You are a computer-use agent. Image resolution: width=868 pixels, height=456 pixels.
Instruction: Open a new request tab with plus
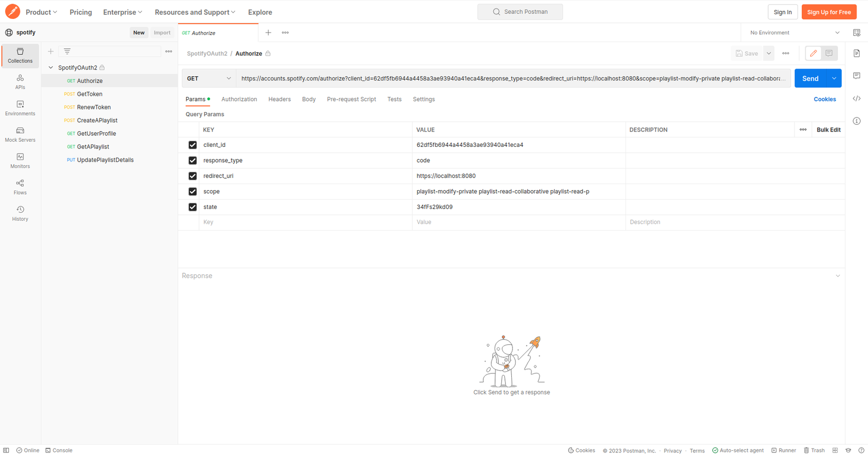(268, 33)
